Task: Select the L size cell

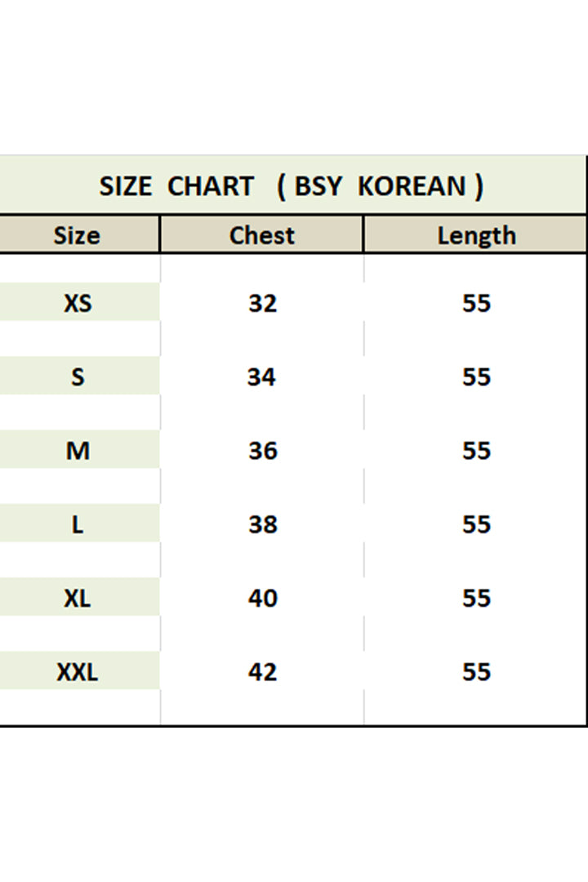Action: (x=78, y=523)
